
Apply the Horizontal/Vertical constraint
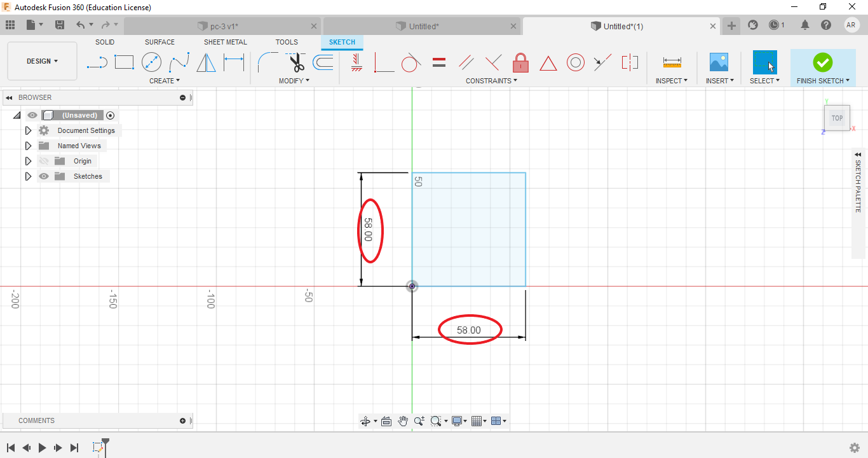coord(356,62)
